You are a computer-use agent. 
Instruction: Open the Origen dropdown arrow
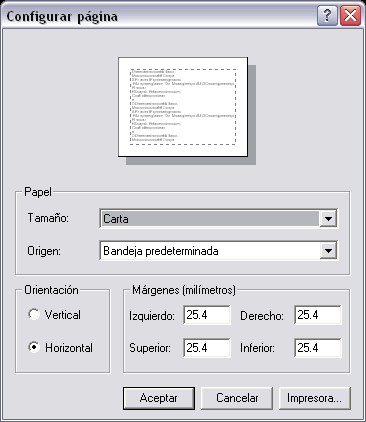point(328,251)
